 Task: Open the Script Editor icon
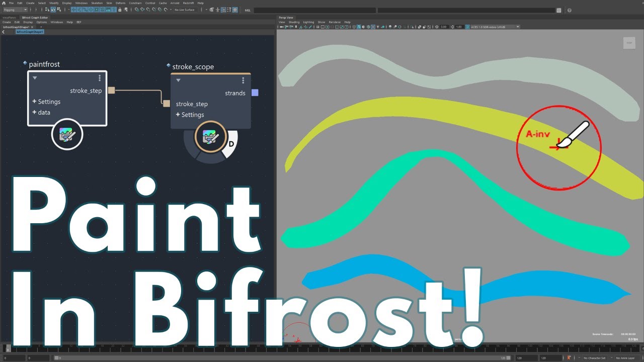[x=559, y=10]
